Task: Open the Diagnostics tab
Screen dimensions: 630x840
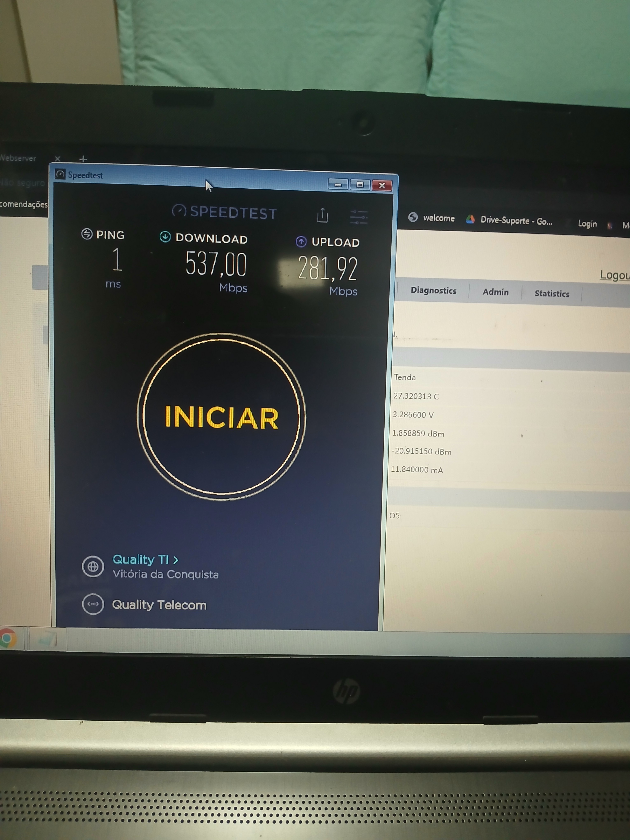Action: [433, 290]
